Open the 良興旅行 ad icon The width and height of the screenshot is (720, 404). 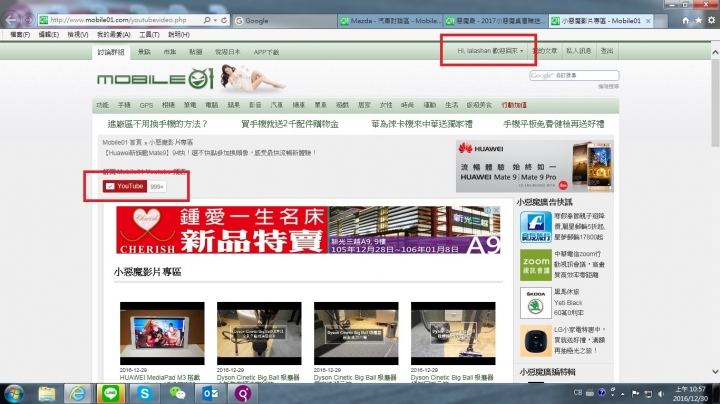pyautogui.click(x=535, y=227)
